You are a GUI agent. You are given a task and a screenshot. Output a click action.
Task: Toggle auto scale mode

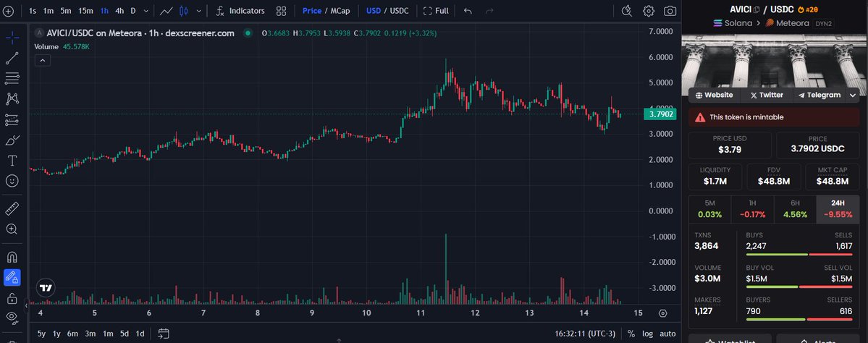point(667,334)
